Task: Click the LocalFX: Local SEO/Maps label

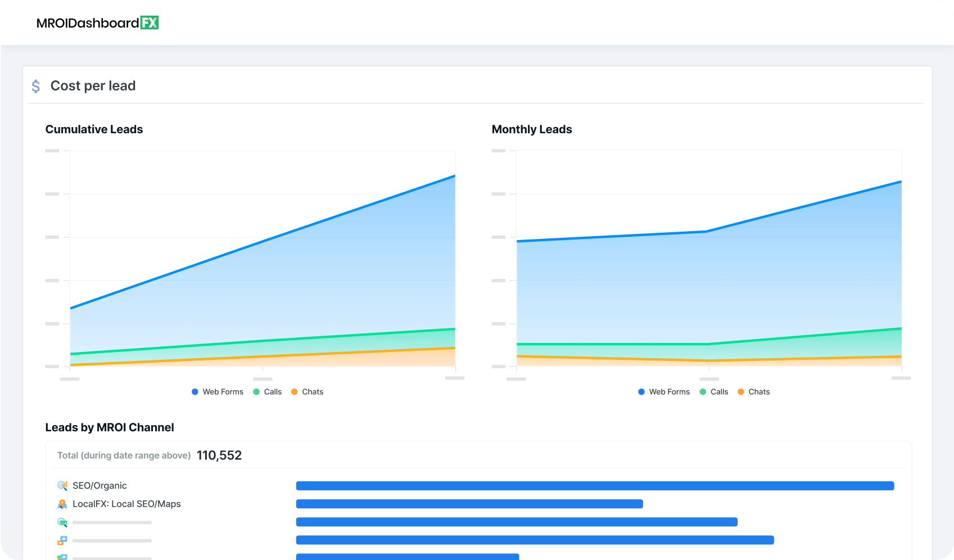Action: [126, 504]
